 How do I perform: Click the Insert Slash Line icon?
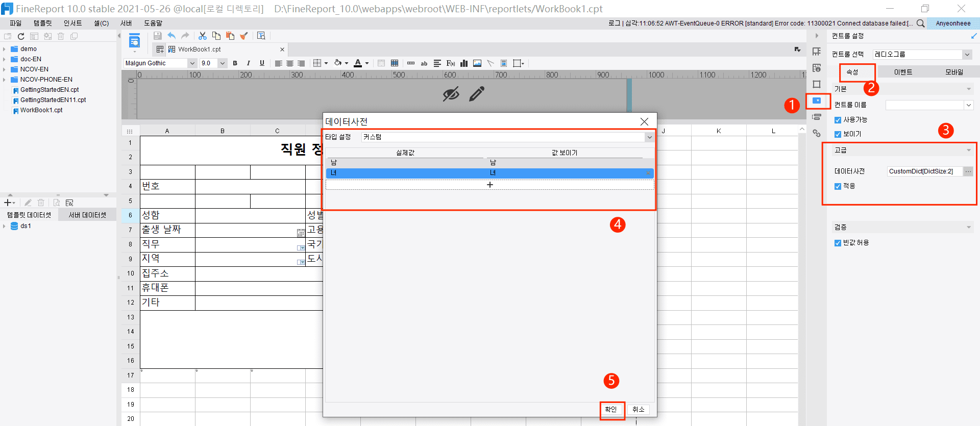tap(491, 63)
